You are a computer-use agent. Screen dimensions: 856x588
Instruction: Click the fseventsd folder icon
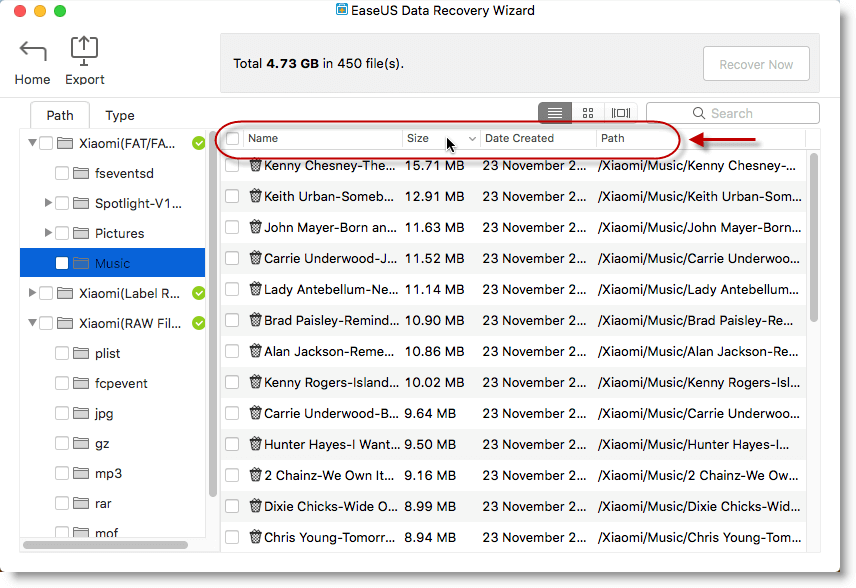81,173
